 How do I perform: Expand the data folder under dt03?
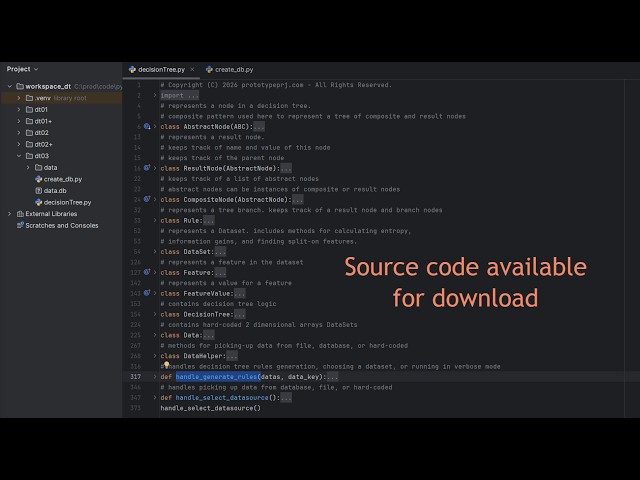pyautogui.click(x=28, y=167)
